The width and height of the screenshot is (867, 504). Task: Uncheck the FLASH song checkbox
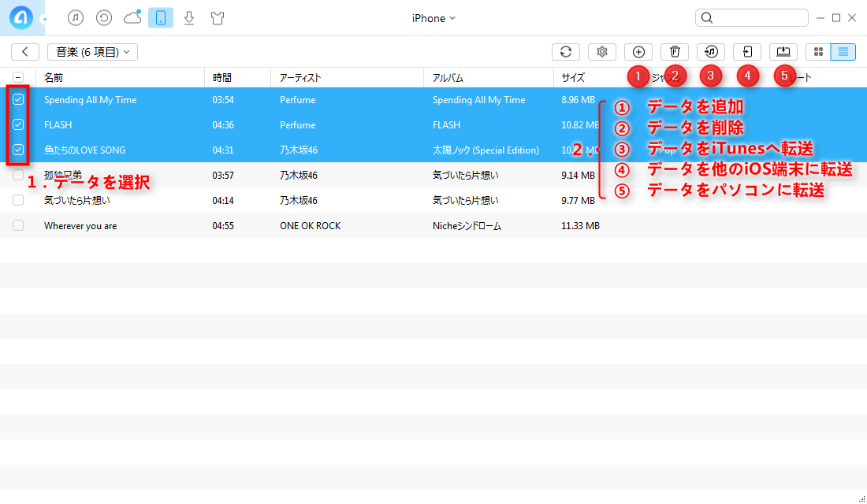[x=18, y=124]
